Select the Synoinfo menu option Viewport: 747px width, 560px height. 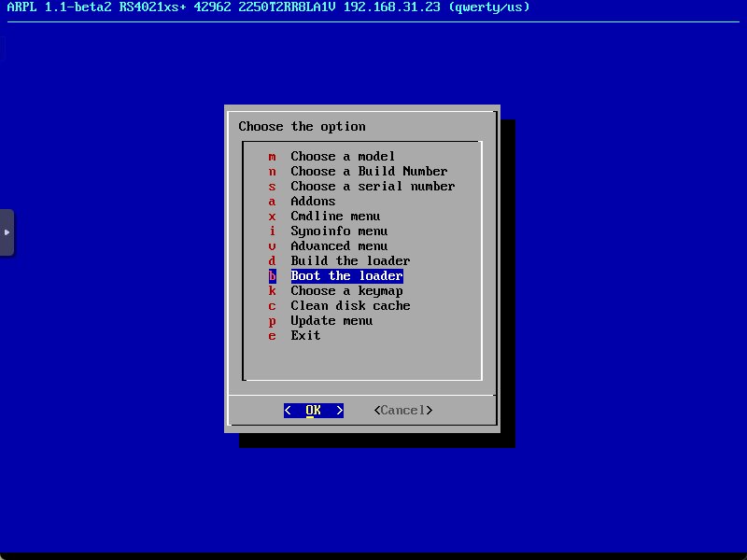pyautogui.click(x=339, y=231)
